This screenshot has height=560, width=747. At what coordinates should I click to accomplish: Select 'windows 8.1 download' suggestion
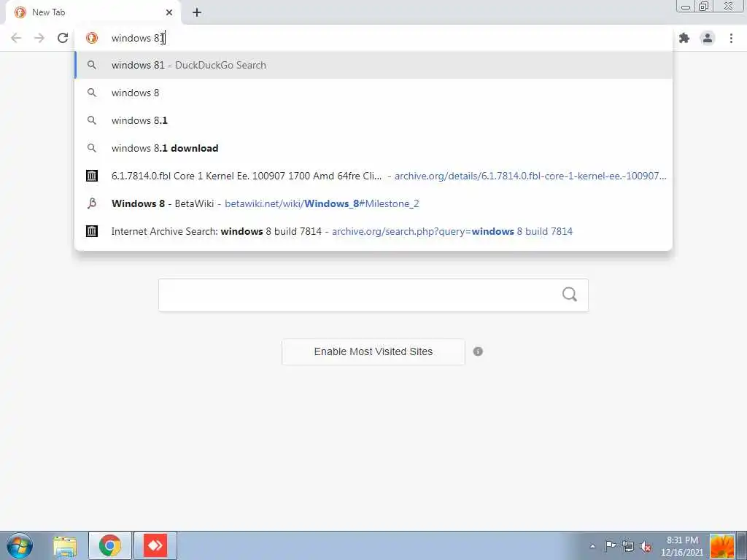click(373, 148)
